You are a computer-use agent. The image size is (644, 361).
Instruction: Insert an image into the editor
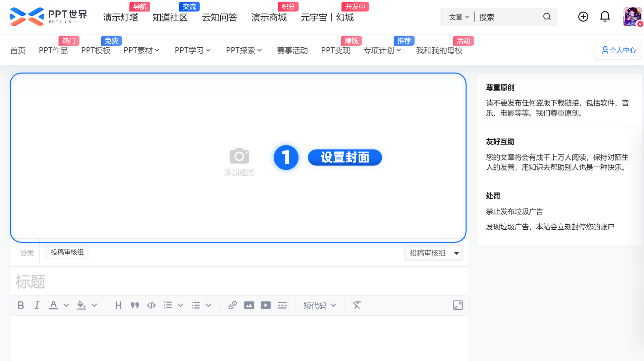[249, 305]
